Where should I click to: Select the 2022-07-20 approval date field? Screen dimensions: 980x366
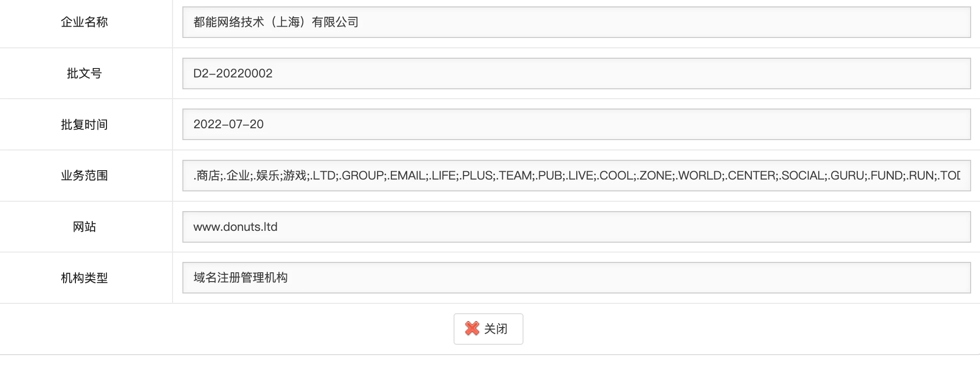pos(576,124)
